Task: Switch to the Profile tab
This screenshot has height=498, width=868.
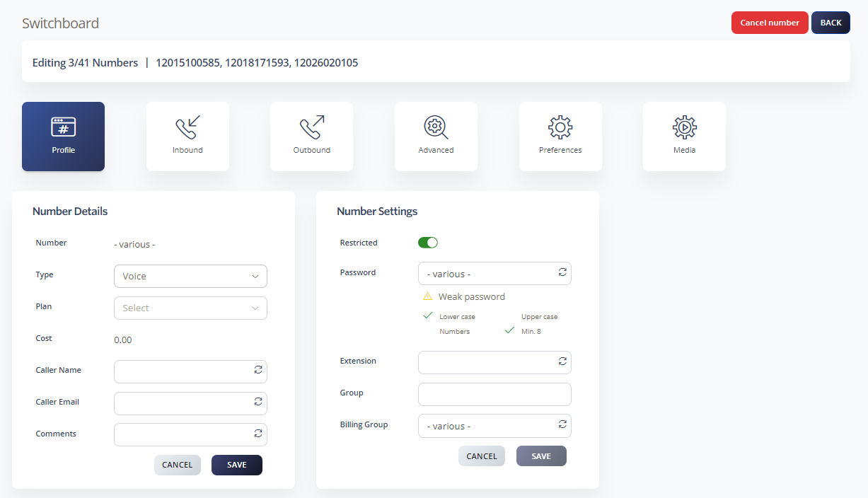Action: tap(63, 137)
